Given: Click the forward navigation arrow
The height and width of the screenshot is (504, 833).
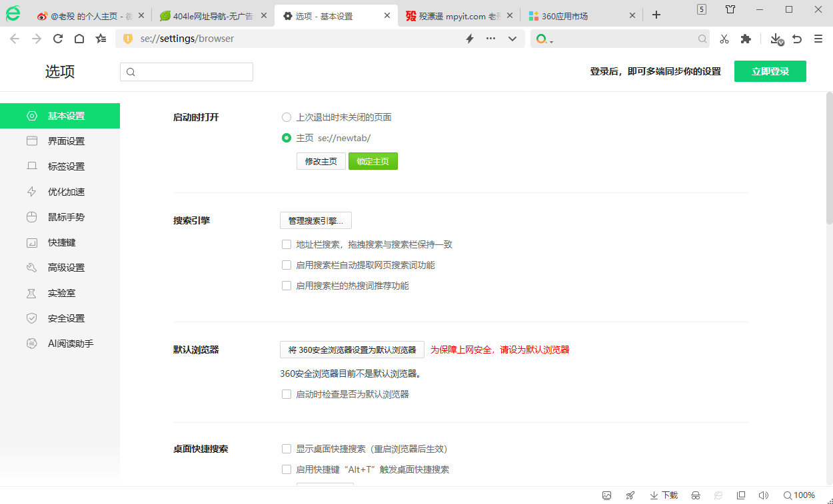Looking at the screenshot, I should pyautogui.click(x=37, y=39).
